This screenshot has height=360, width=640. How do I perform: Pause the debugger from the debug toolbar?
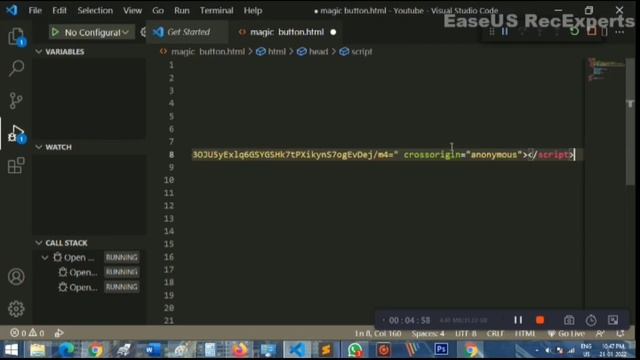(505, 31)
